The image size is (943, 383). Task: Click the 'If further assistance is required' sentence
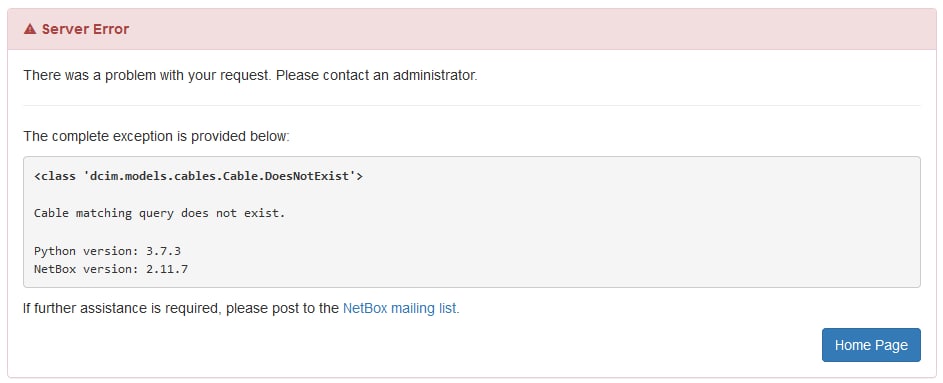tap(241, 308)
